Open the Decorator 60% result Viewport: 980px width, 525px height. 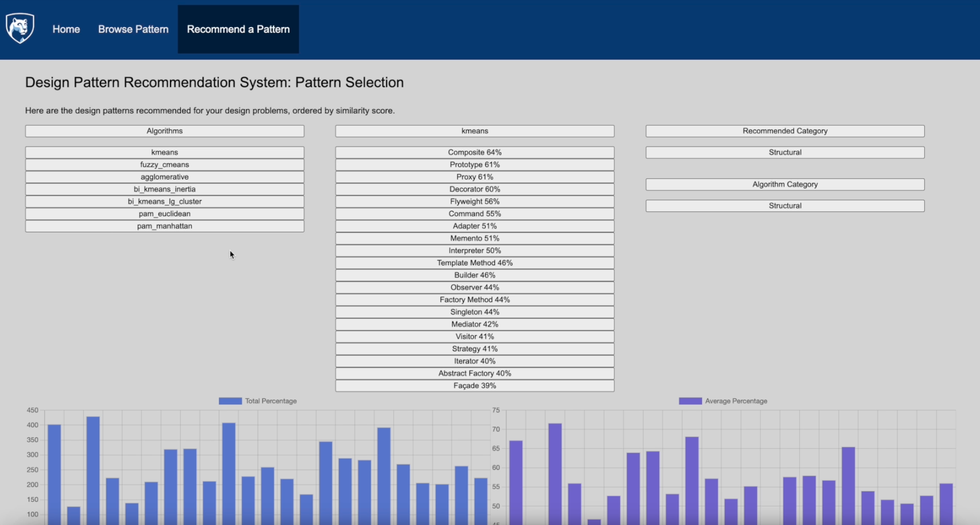(x=475, y=189)
